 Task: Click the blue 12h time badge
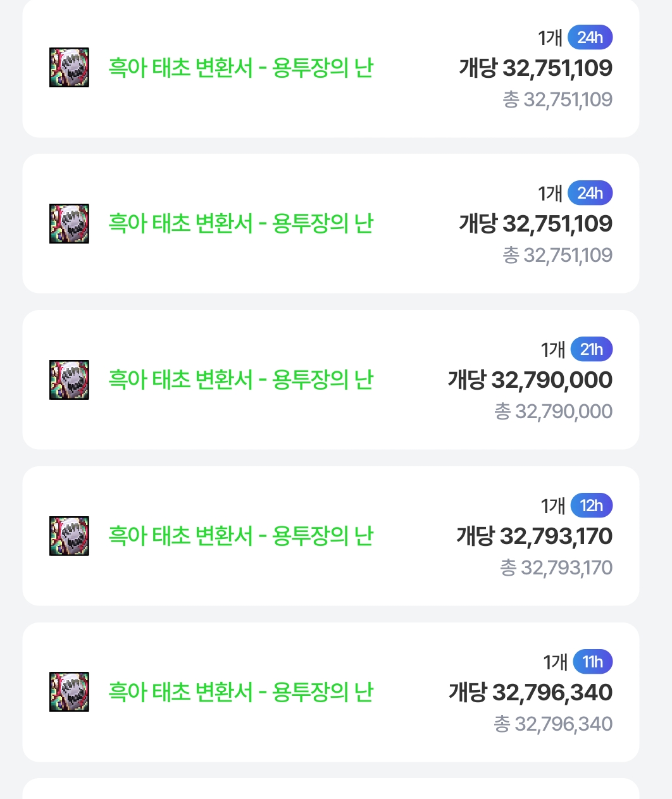click(592, 505)
